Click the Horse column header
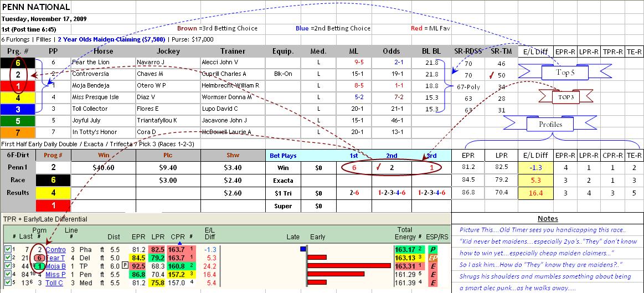644x293 pixels. tap(103, 52)
